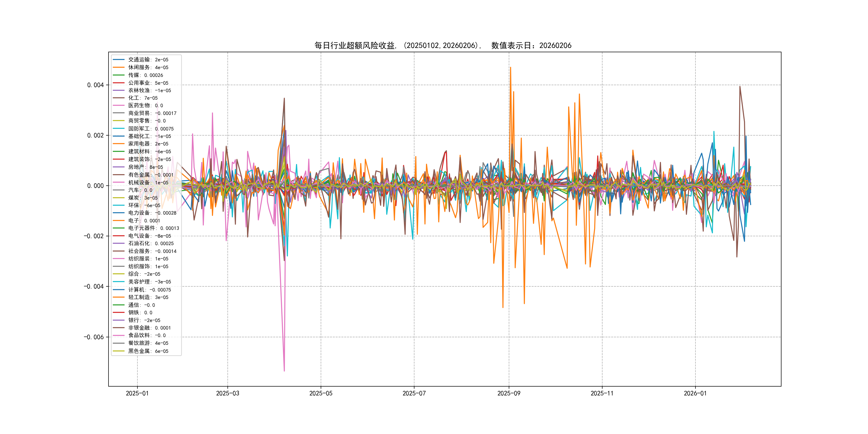Click the 食品饮料 legend color line
This screenshot has width=868, height=434.
119,336
